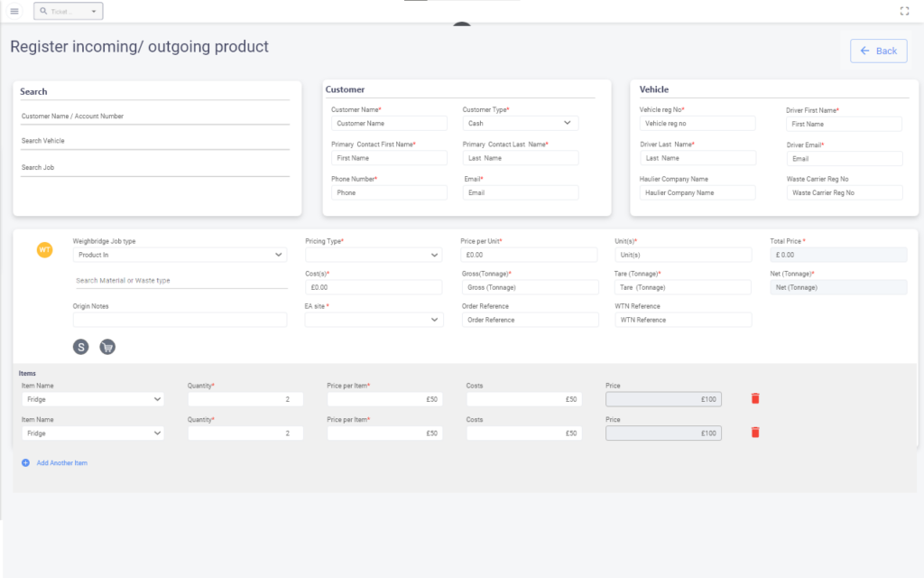The width and height of the screenshot is (924, 578).
Task: Click the magnifier icon in the Ticket search
Action: [42, 11]
